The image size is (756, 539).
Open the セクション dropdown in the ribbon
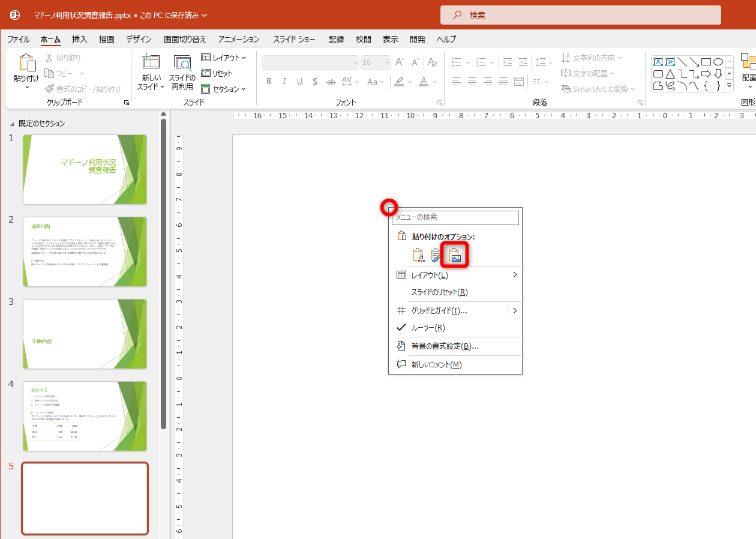tap(224, 89)
